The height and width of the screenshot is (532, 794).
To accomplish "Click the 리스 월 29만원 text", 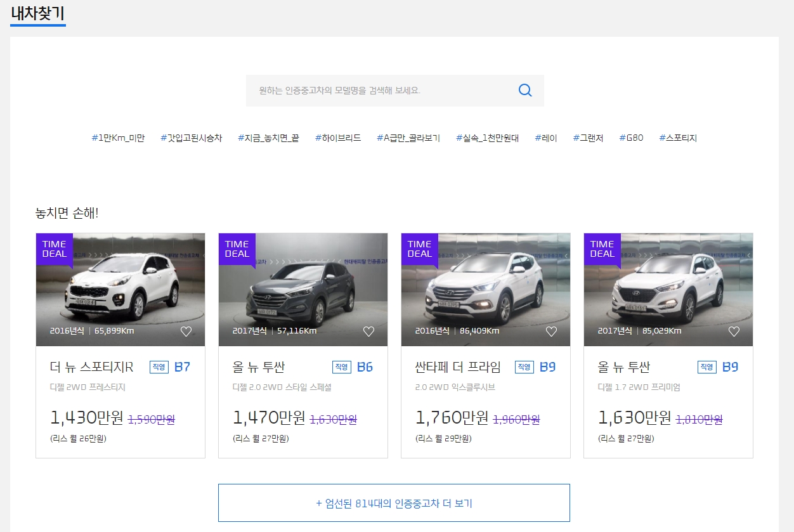I will 443,438.
